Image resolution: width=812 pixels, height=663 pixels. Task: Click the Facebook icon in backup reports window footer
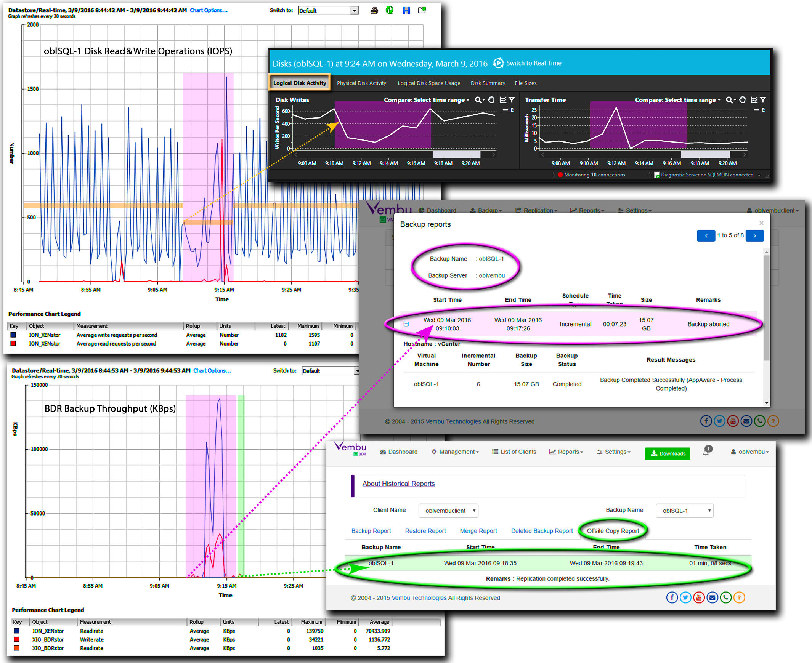(x=706, y=421)
